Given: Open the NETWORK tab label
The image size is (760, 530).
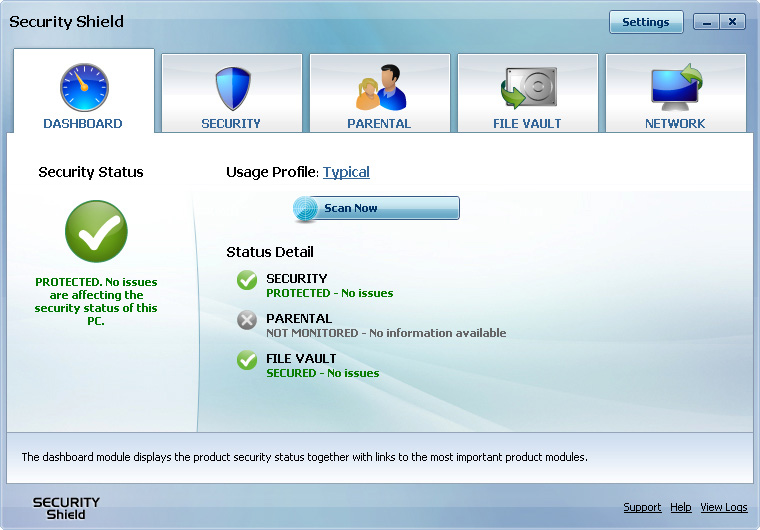Looking at the screenshot, I should pos(675,124).
